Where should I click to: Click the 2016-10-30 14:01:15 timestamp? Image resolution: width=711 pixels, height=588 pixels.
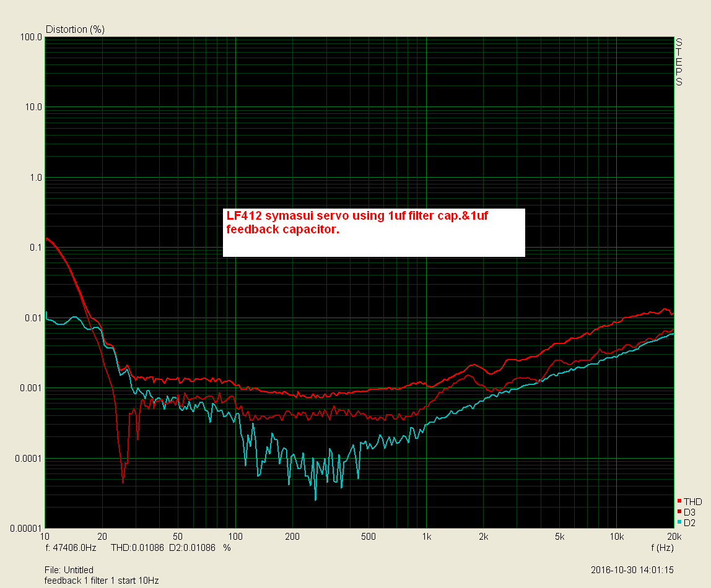coord(632,570)
